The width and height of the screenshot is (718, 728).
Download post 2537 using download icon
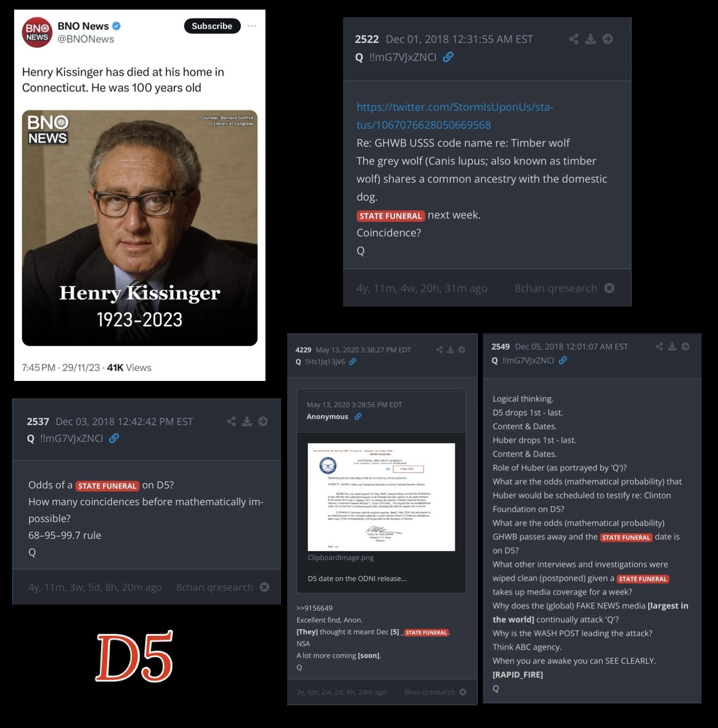coord(247,421)
